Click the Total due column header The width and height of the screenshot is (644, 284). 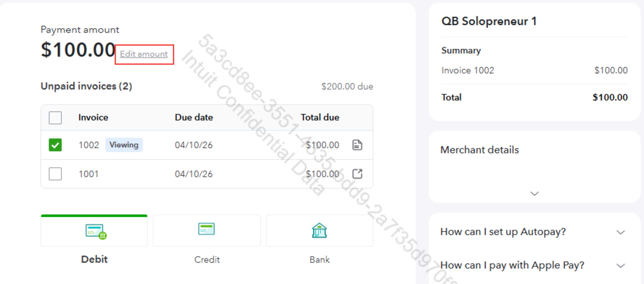coord(320,118)
